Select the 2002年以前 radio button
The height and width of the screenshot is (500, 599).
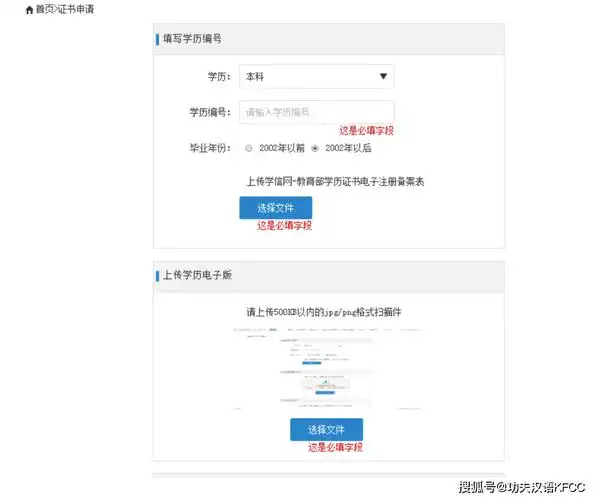249,148
